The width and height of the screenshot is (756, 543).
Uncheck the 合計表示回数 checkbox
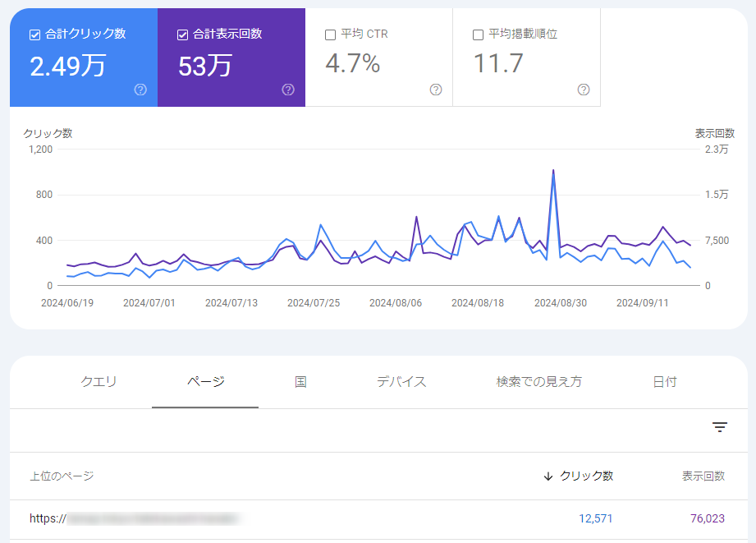[x=182, y=35]
